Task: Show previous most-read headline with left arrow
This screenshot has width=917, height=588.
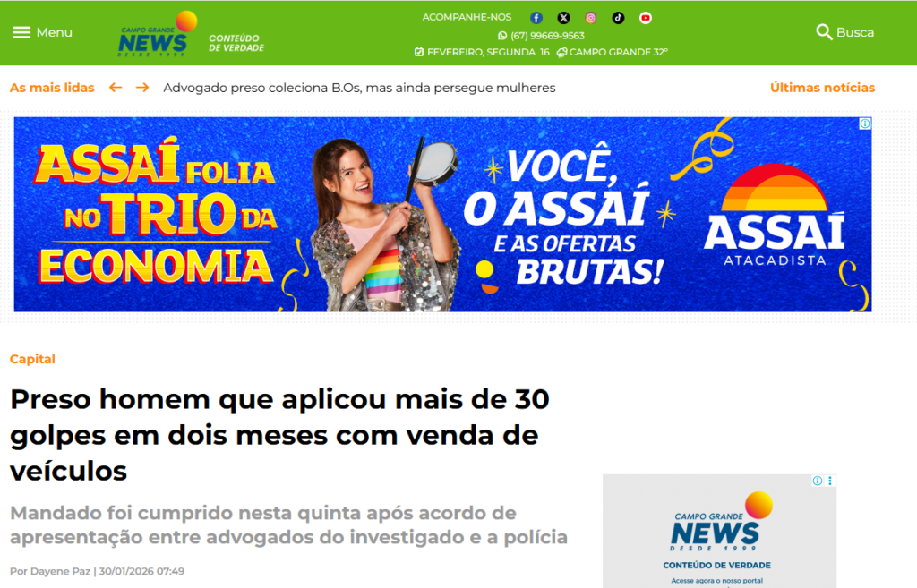Action: point(116,88)
